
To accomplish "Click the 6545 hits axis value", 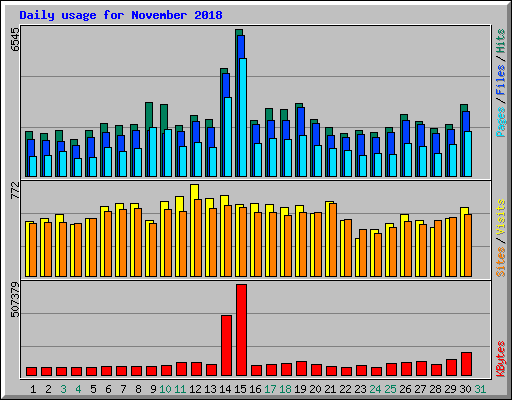I will click(15, 40).
